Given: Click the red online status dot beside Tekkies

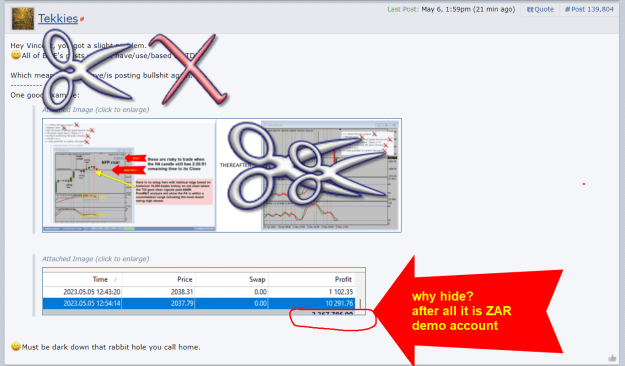Looking at the screenshot, I should (82, 19).
